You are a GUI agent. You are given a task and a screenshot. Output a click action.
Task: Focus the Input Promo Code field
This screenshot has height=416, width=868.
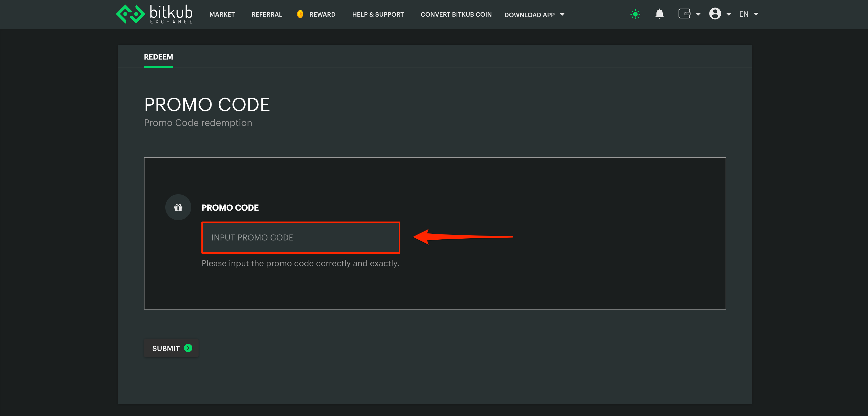click(301, 237)
